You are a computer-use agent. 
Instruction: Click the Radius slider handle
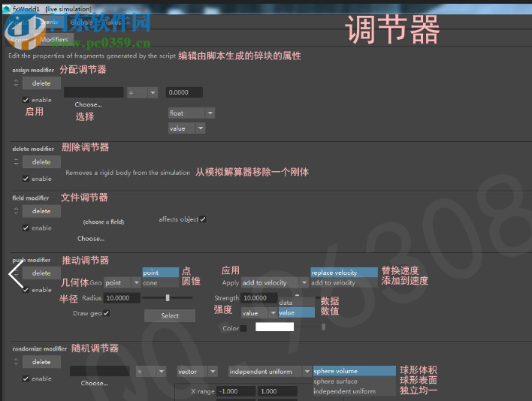168,297
